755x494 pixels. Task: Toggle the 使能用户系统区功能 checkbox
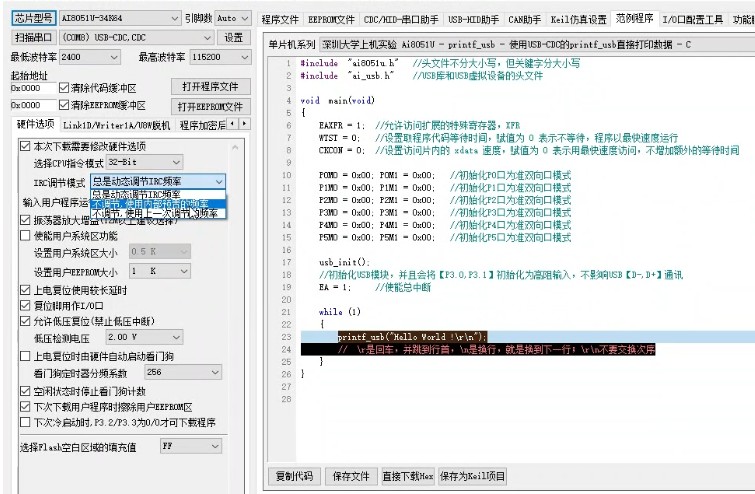click(25, 235)
